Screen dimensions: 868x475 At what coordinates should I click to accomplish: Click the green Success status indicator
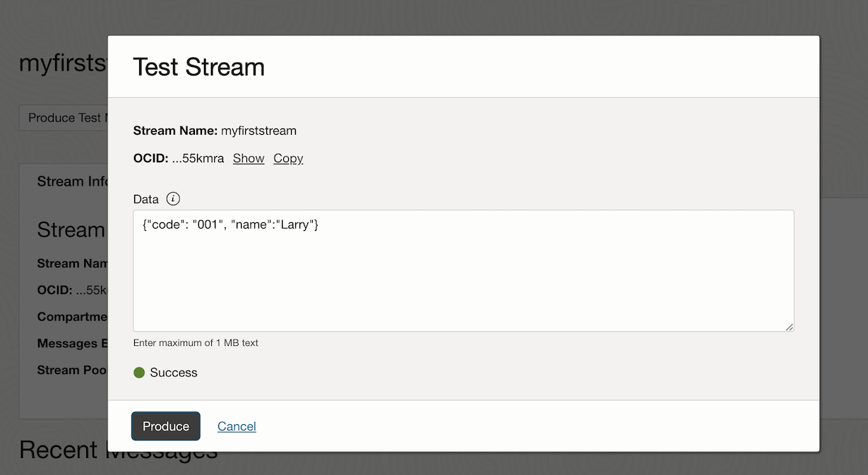(x=139, y=373)
